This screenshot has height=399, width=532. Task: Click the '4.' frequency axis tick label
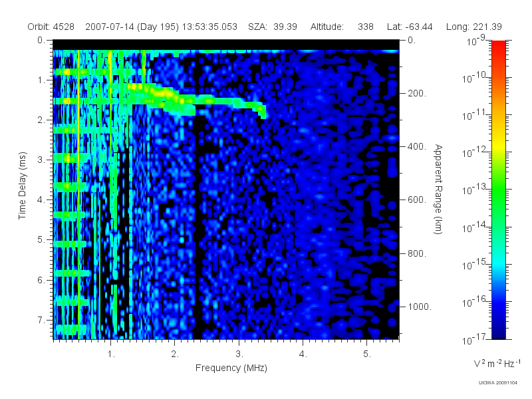pos(303,354)
